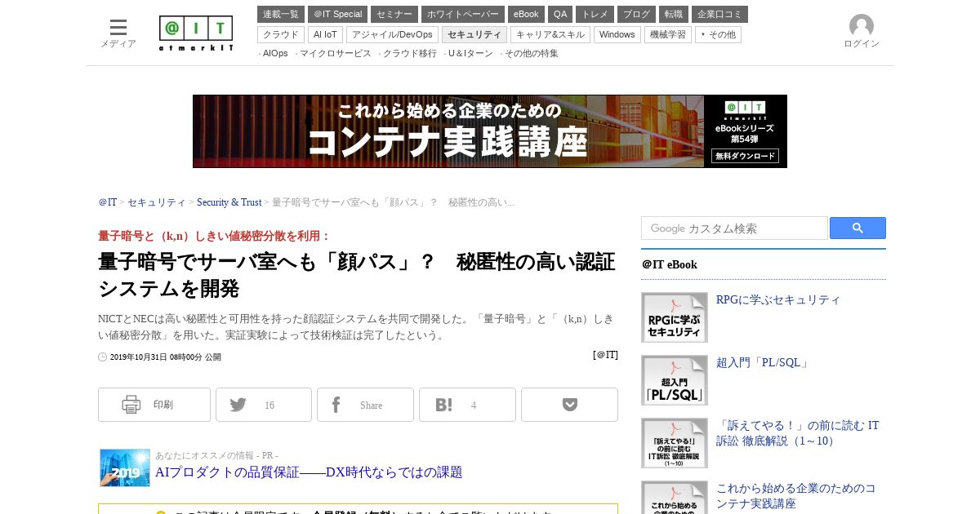
Task: Open RPGに学ぶセキュリティ text link
Action: point(778,299)
